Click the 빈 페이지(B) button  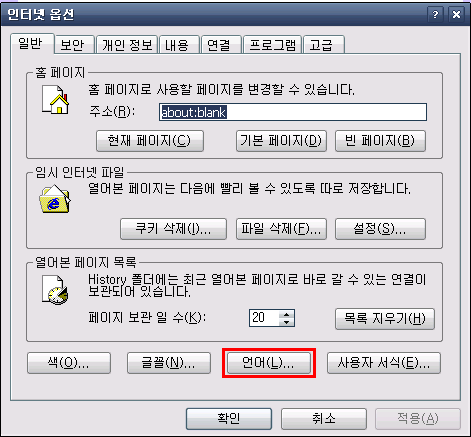tap(380, 141)
